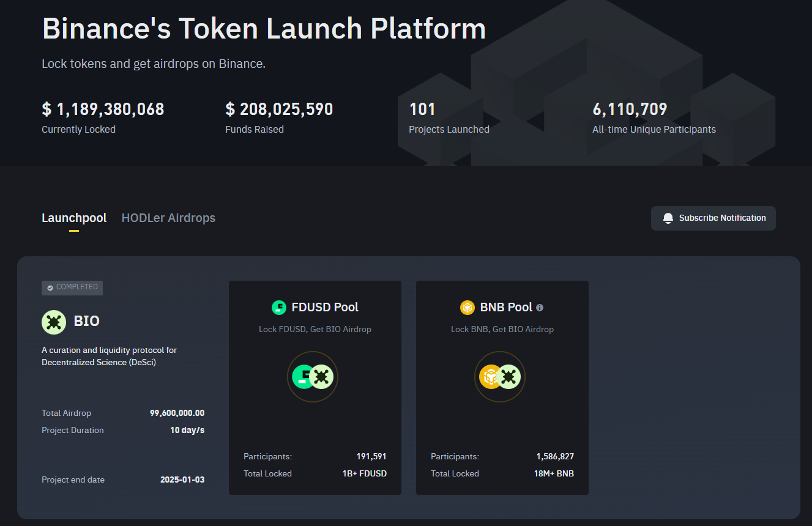Click the FDUSD Pool participants count 191,591
This screenshot has width=812, height=526.
click(371, 456)
